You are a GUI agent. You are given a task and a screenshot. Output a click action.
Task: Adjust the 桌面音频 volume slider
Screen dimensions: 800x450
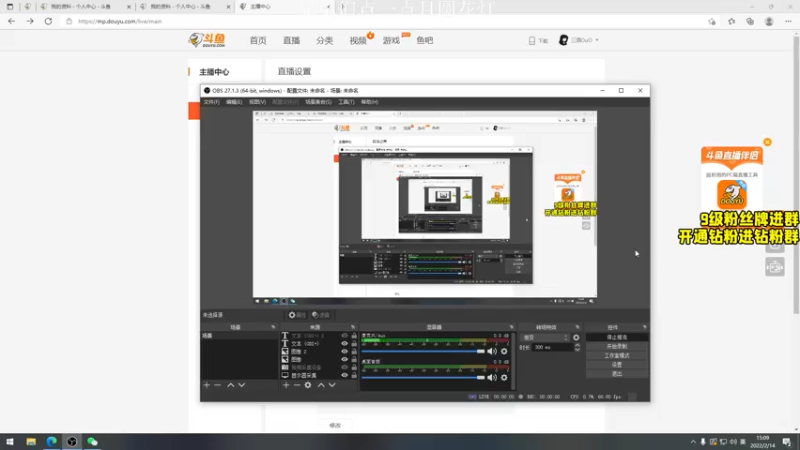(x=423, y=378)
